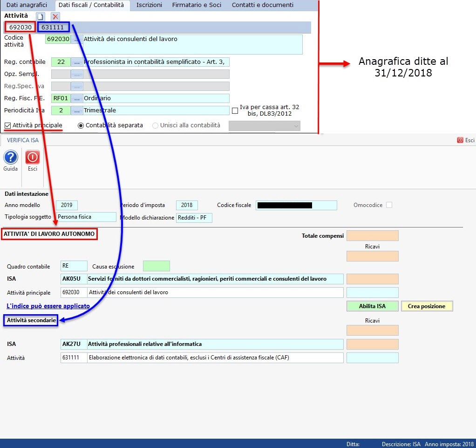This screenshot has height=448, width=476.
Task: Click the red X delete activity icon
Action: (55, 16)
